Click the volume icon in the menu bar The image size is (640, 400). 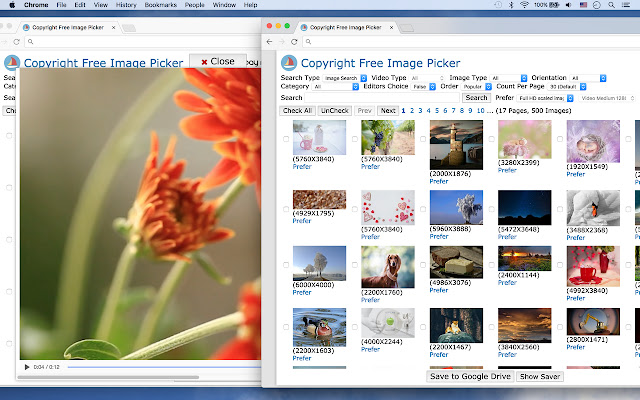click(568, 5)
